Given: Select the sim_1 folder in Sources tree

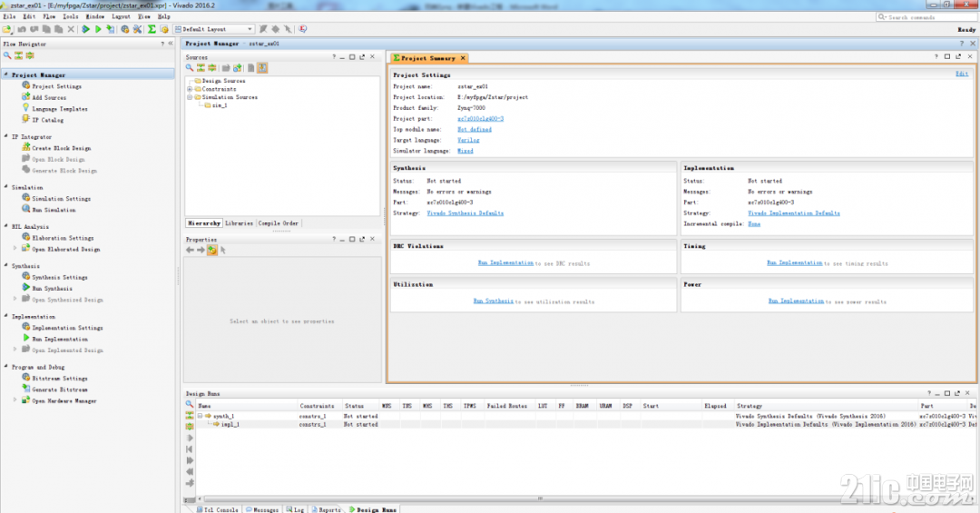Looking at the screenshot, I should click(x=215, y=105).
